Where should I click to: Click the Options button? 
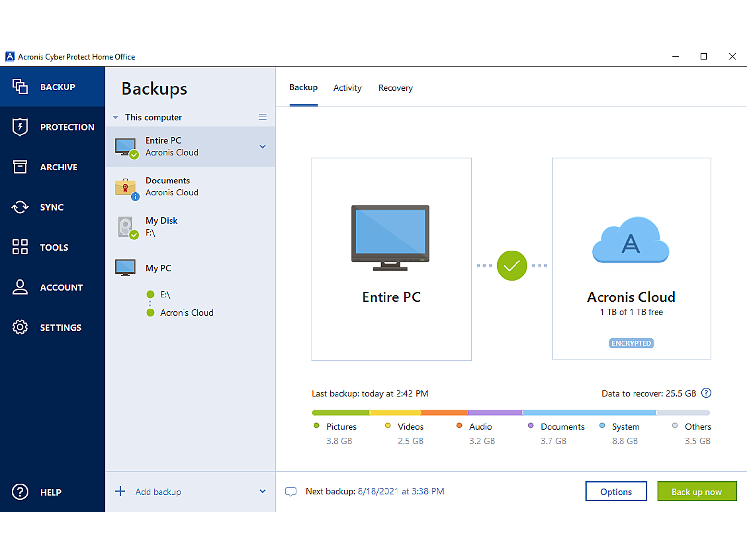(x=616, y=492)
